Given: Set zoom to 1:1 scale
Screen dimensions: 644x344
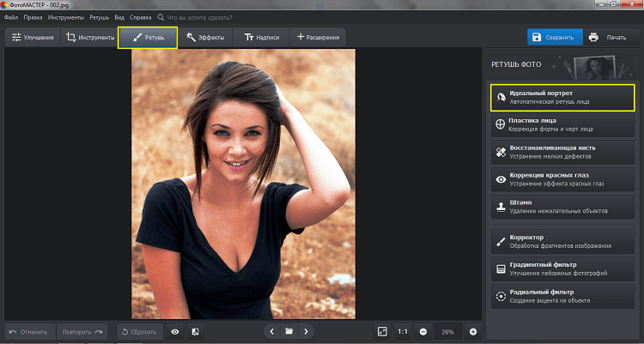Looking at the screenshot, I should pyautogui.click(x=403, y=331).
